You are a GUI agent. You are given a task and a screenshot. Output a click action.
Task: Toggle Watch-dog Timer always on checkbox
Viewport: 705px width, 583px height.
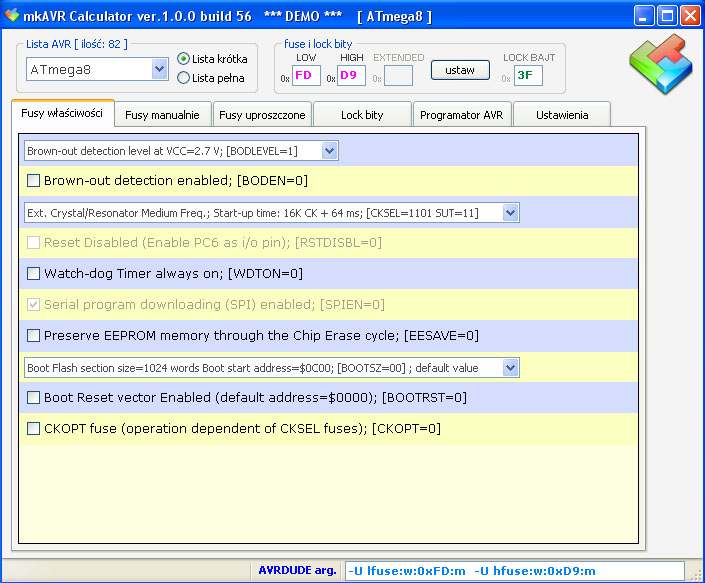tap(33, 273)
